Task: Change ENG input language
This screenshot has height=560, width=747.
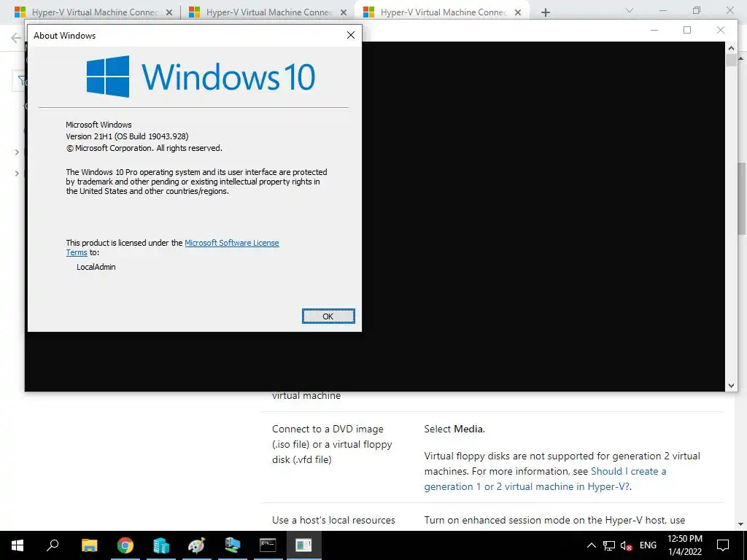Action: pyautogui.click(x=648, y=545)
